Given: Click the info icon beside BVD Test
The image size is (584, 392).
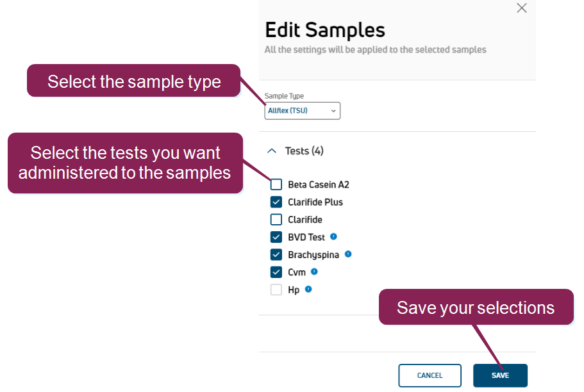Looking at the screenshot, I should (333, 237).
